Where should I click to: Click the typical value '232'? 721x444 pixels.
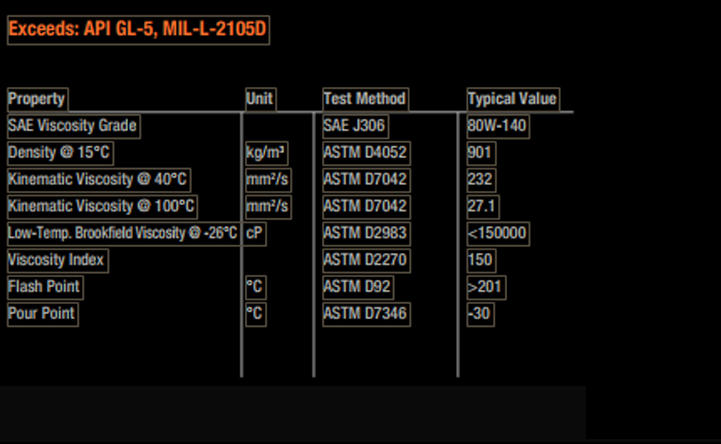(481, 180)
